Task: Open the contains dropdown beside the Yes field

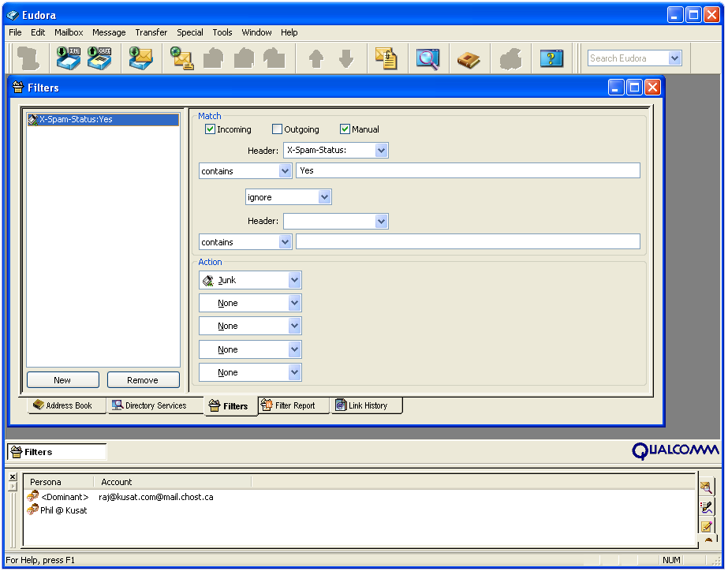Action: tap(285, 171)
